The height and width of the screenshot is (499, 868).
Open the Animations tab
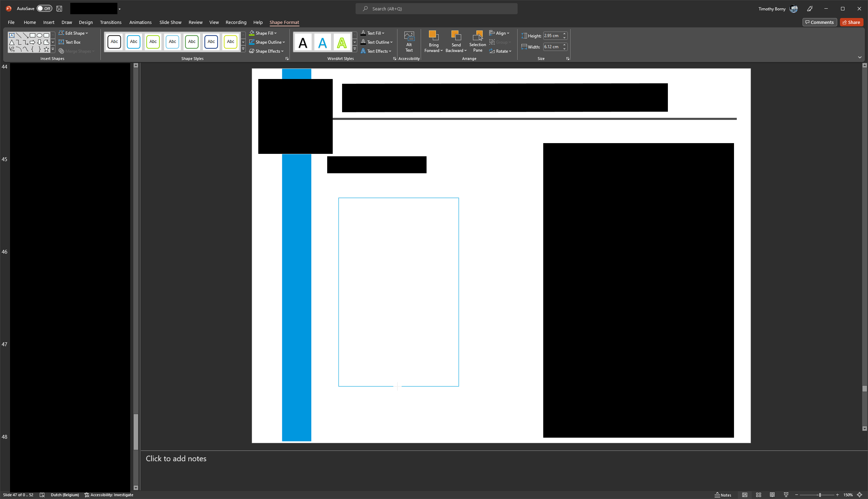[140, 22]
